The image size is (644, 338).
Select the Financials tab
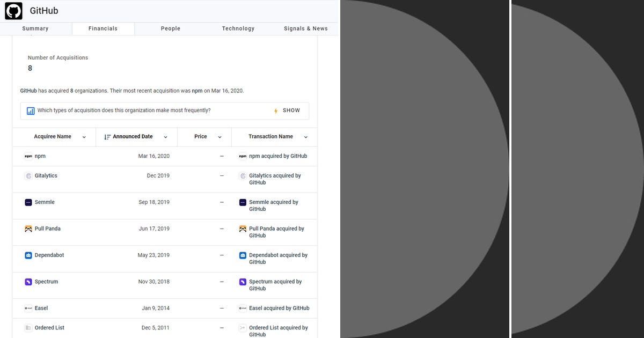[103, 28]
